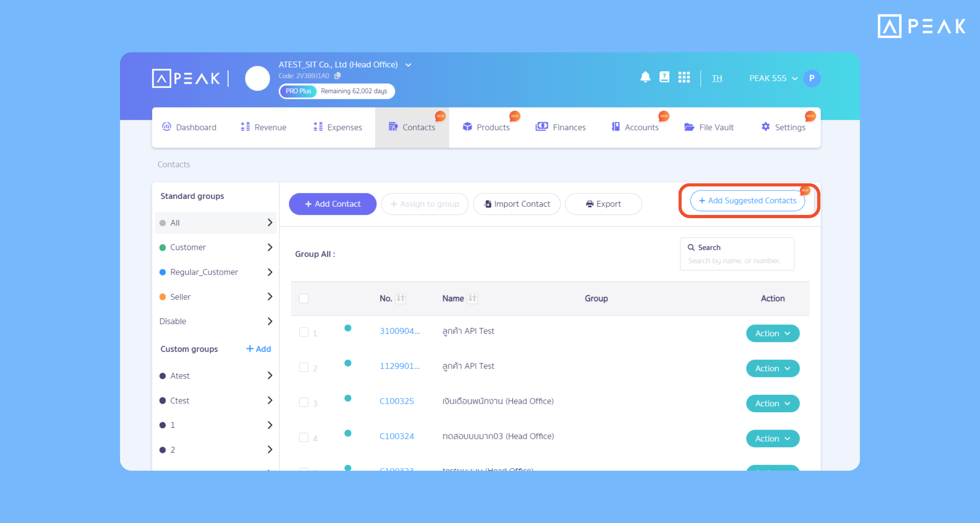Click the user avatar P icon
Viewport: 980px width, 523px height.
coord(812,78)
